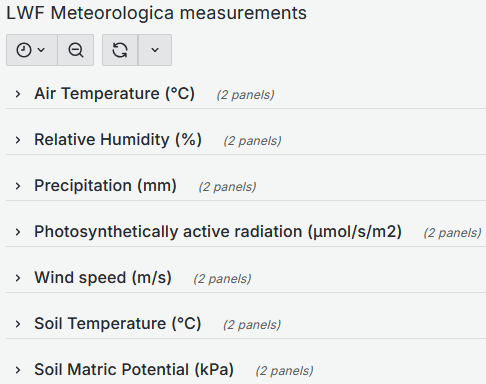This screenshot has height=384, width=486.
Task: Click the Wind speed (m/s) row title
Action: coord(103,278)
